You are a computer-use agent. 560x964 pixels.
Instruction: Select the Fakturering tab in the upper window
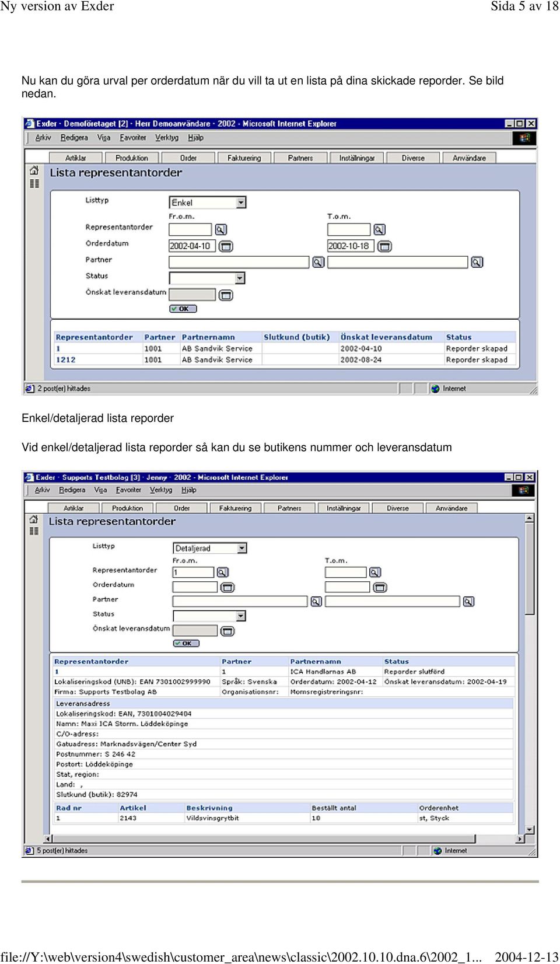coord(244,158)
